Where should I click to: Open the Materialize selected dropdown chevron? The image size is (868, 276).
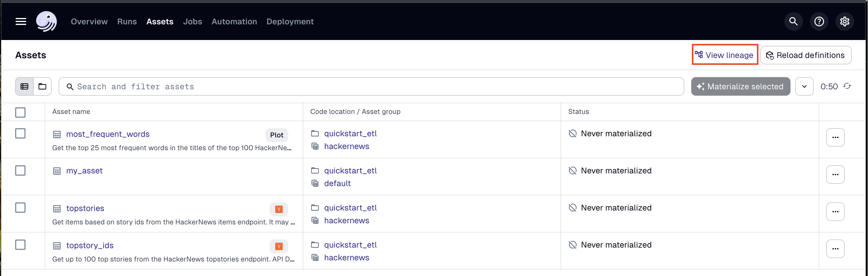tap(804, 86)
